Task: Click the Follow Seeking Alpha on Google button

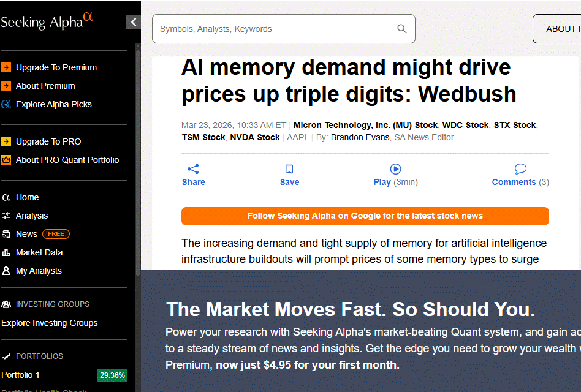Action: point(365,216)
